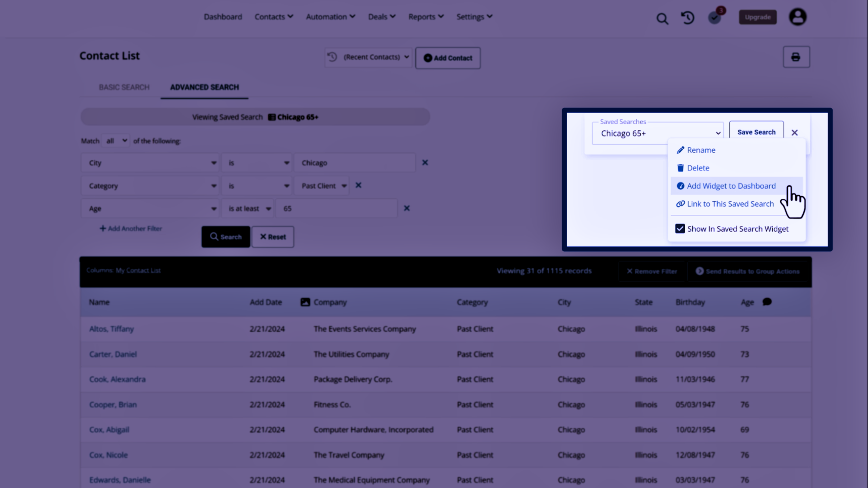Image resolution: width=868 pixels, height=488 pixels.
Task: Select Add Widget to Dashboard option
Action: point(731,186)
